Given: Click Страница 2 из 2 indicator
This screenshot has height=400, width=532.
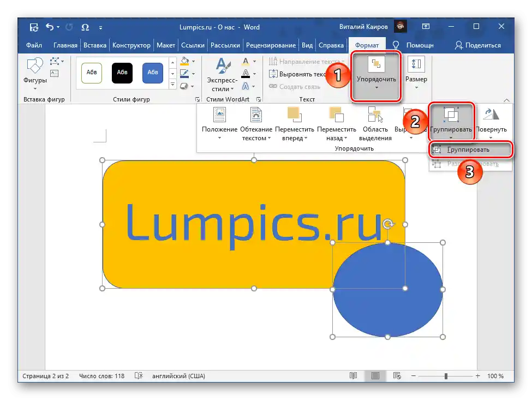Looking at the screenshot, I should [45, 376].
